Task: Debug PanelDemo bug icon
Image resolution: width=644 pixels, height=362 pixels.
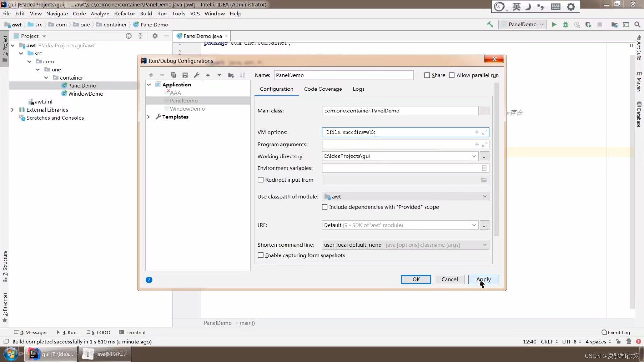Action: 565,25
